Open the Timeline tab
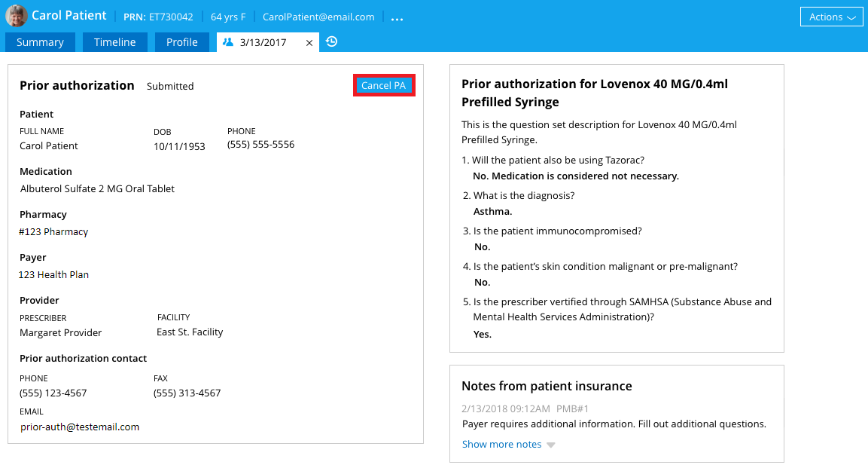This screenshot has width=868, height=468. pyautogui.click(x=115, y=42)
